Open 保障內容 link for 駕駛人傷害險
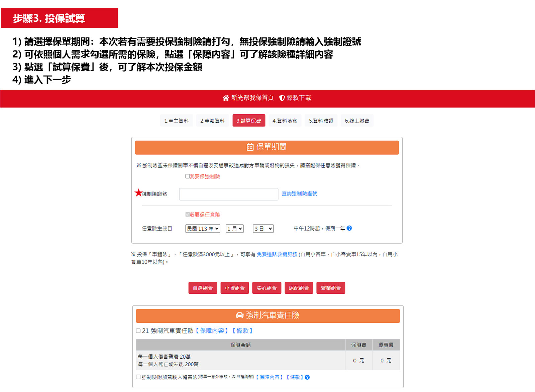The image size is (535, 392). [x=270, y=377]
